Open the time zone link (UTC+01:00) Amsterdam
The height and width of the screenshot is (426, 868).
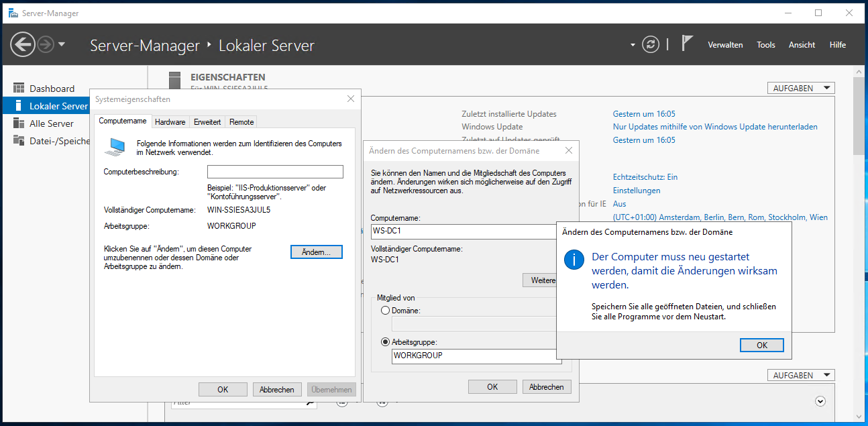click(x=720, y=217)
